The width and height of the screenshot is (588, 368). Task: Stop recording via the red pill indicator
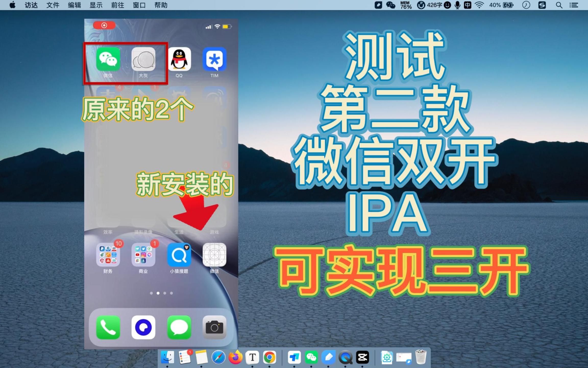(x=104, y=25)
